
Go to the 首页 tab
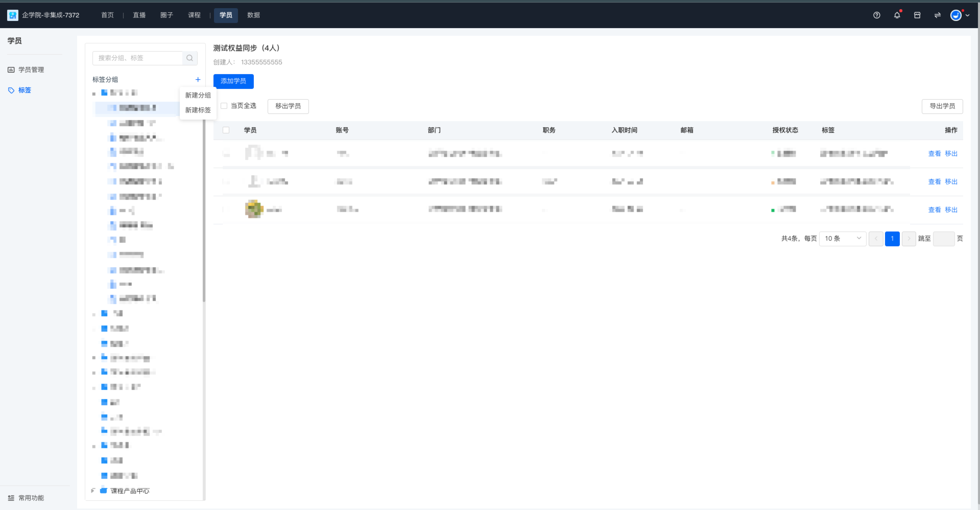(108, 15)
